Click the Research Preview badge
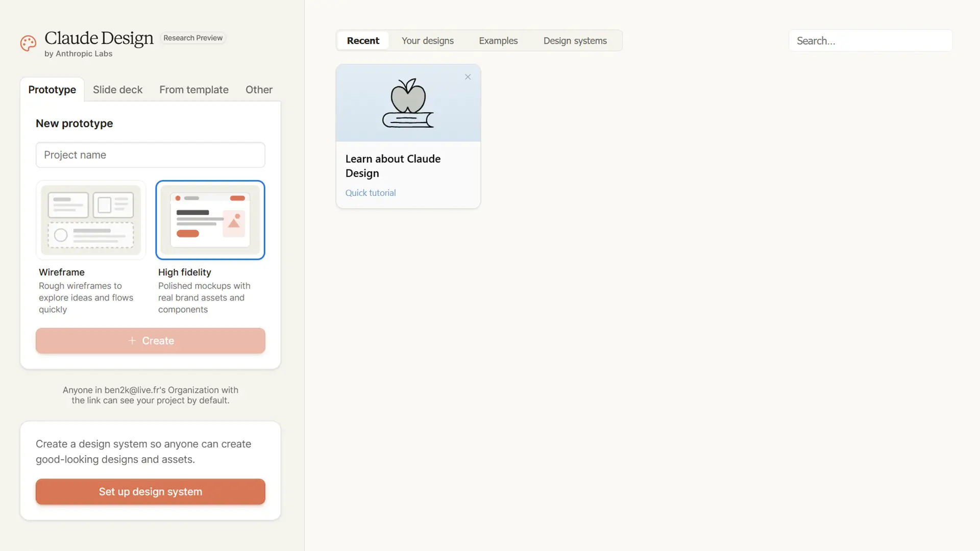Image resolution: width=980 pixels, height=551 pixels. click(x=193, y=38)
